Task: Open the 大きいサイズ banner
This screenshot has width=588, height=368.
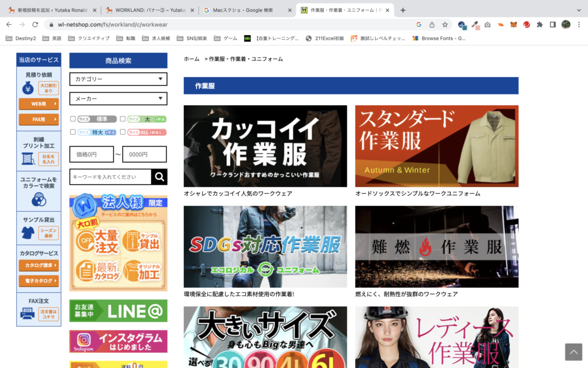Action: tap(265, 337)
